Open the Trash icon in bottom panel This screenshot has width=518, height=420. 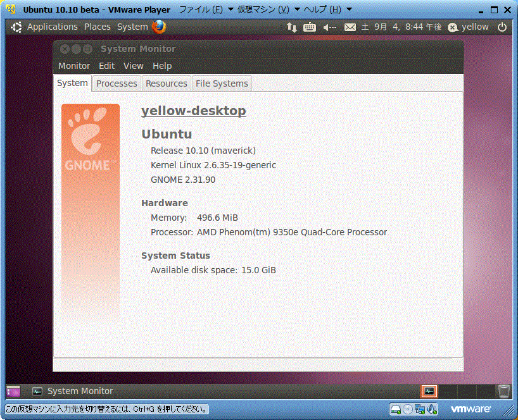pos(504,392)
